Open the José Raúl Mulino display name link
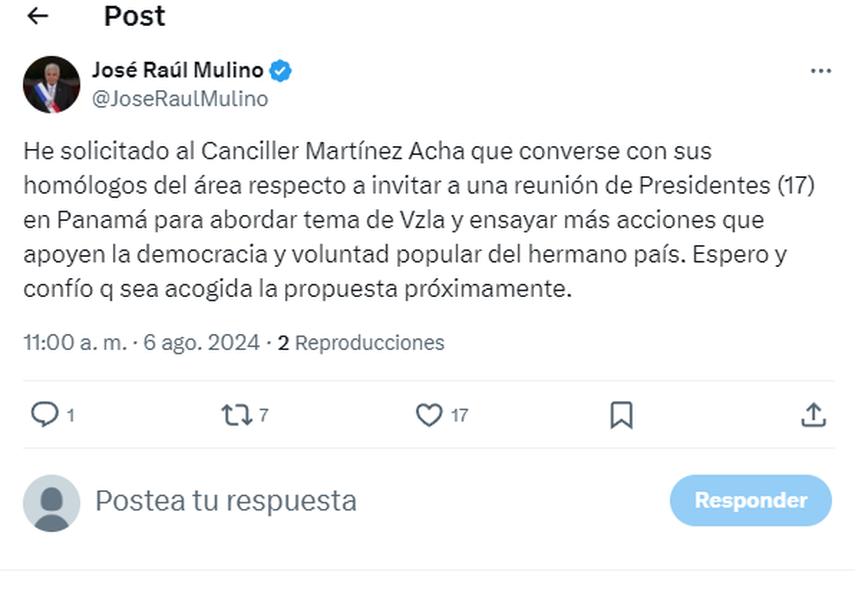This screenshot has height=598, width=855. click(x=177, y=70)
